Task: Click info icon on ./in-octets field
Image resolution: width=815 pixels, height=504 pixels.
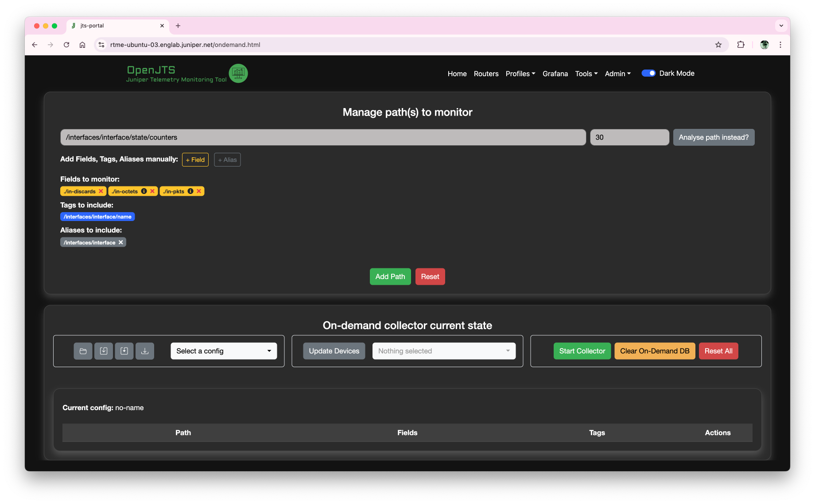Action: (144, 191)
